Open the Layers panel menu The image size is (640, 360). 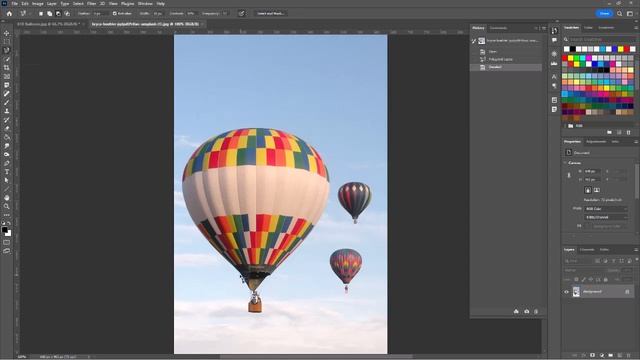point(636,250)
